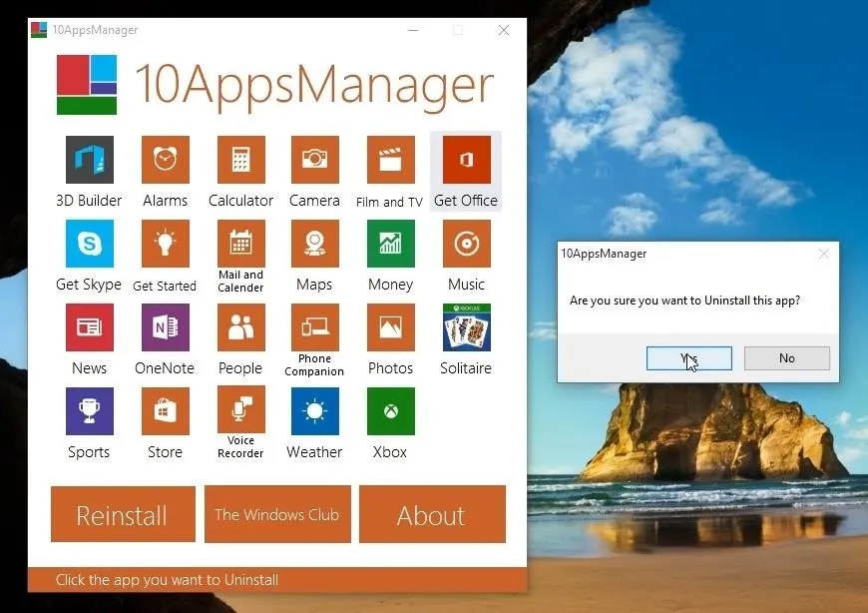This screenshot has width=868, height=613.
Task: Select the Money app icon
Action: 390,244
